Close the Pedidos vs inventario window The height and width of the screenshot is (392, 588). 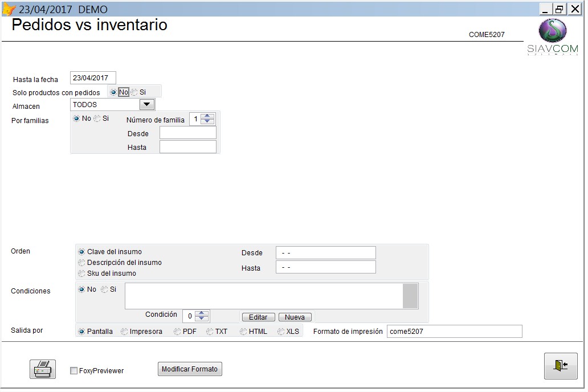(x=574, y=9)
